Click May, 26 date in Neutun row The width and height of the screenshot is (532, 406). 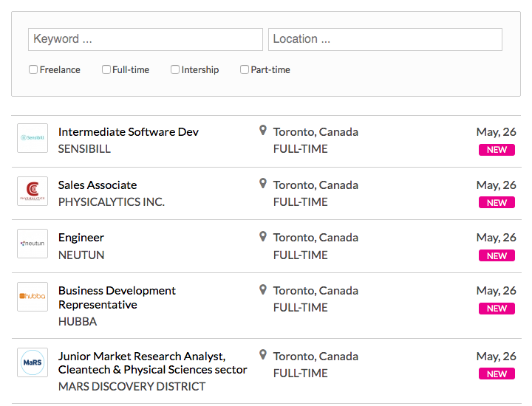pos(496,238)
